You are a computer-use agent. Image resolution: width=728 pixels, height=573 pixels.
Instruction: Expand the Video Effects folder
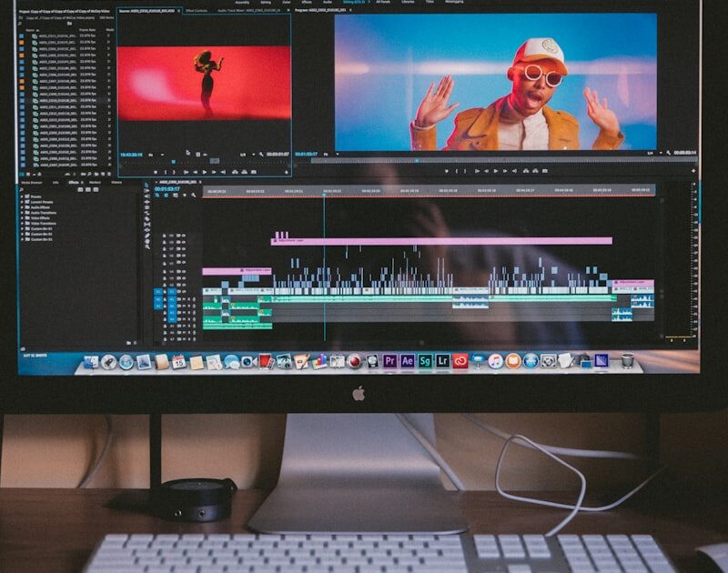pos(22,218)
